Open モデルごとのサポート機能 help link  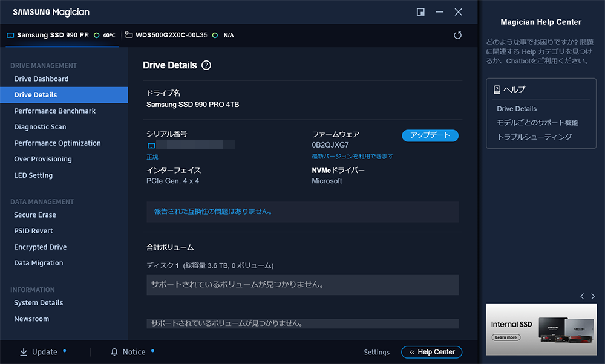(537, 123)
